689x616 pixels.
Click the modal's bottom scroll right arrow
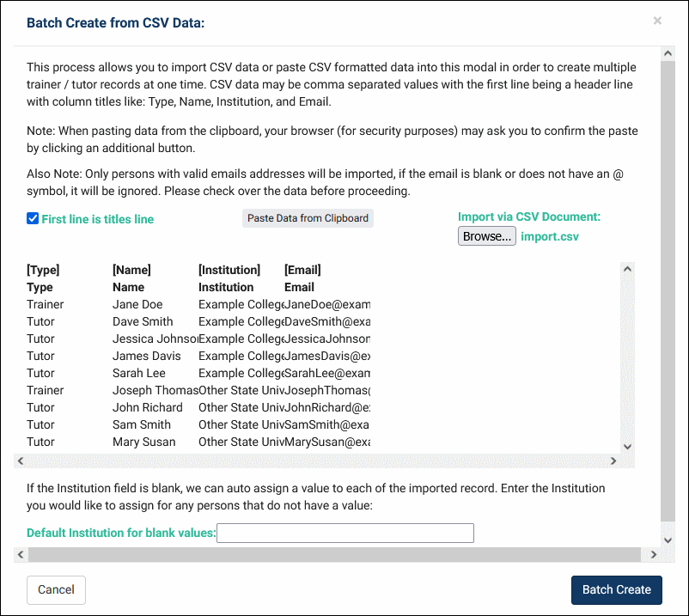(655, 555)
